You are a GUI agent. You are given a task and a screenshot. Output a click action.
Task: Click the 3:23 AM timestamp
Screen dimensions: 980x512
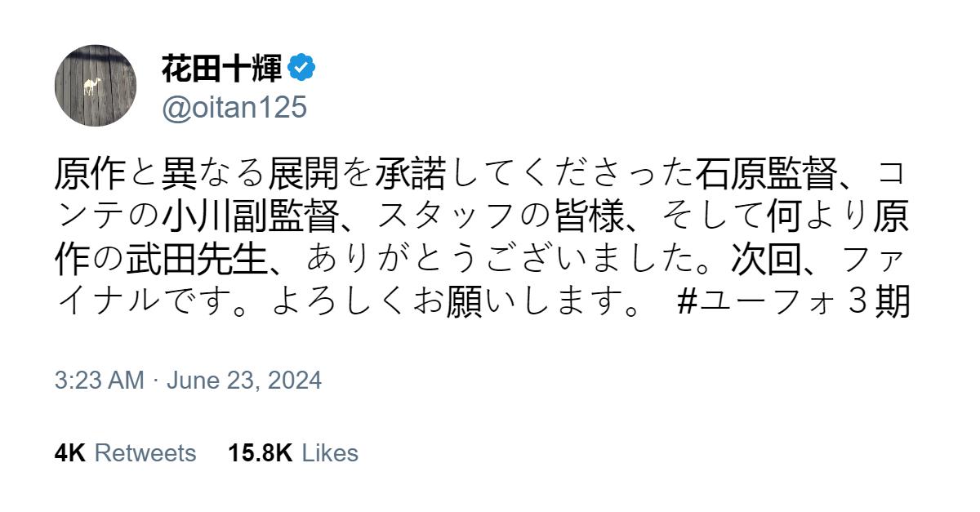tap(99, 381)
